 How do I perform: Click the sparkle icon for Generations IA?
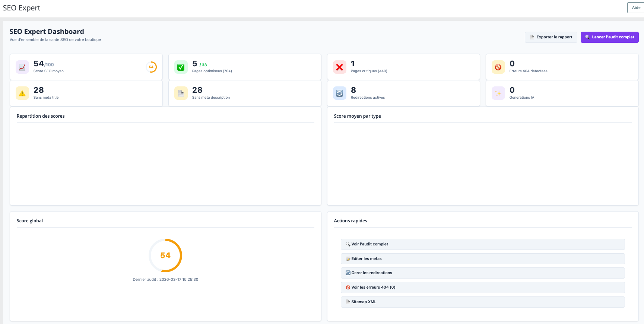point(498,93)
